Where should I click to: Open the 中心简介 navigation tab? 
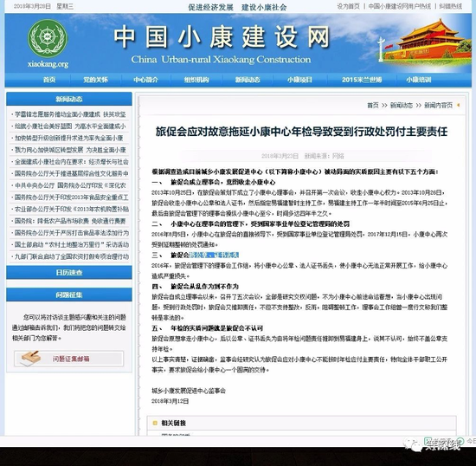[145, 80]
